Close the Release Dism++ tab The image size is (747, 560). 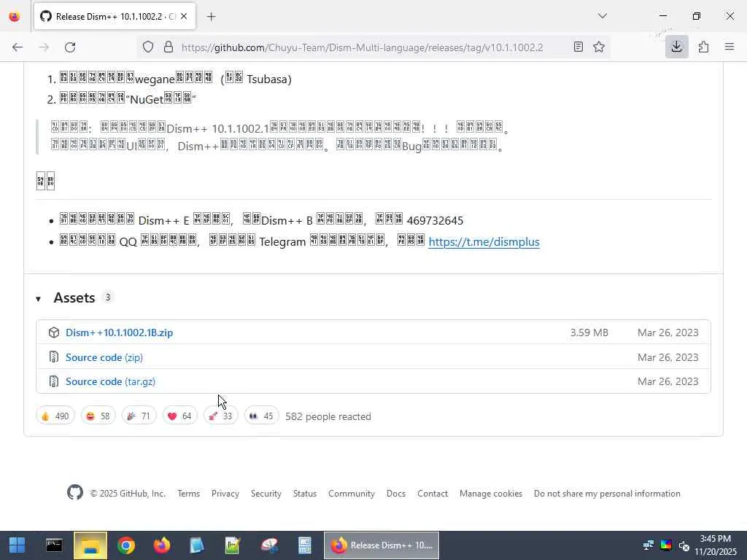pos(184,16)
